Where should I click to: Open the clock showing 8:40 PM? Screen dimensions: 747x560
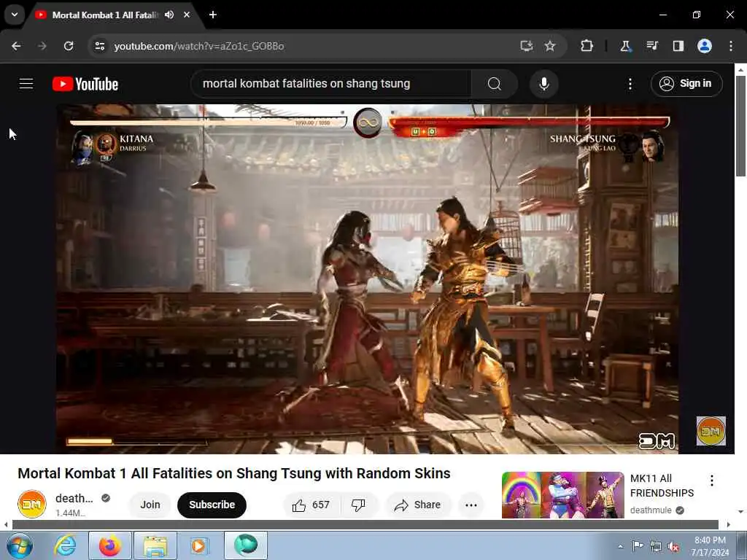710,545
